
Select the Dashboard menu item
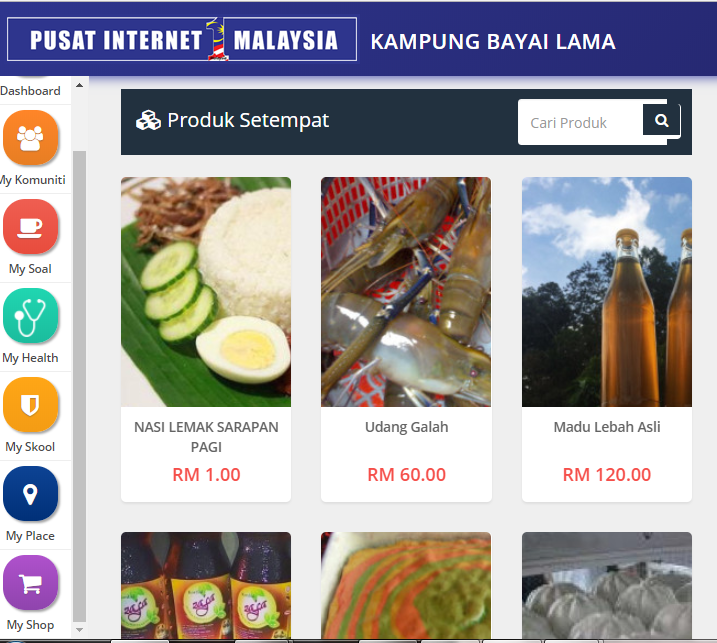[x=30, y=91]
